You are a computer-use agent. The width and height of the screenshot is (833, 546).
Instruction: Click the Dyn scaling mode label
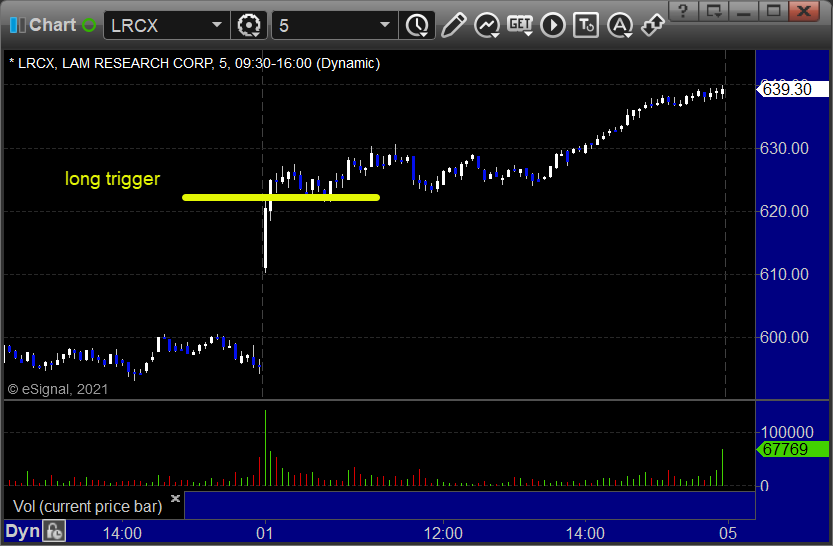point(22,532)
